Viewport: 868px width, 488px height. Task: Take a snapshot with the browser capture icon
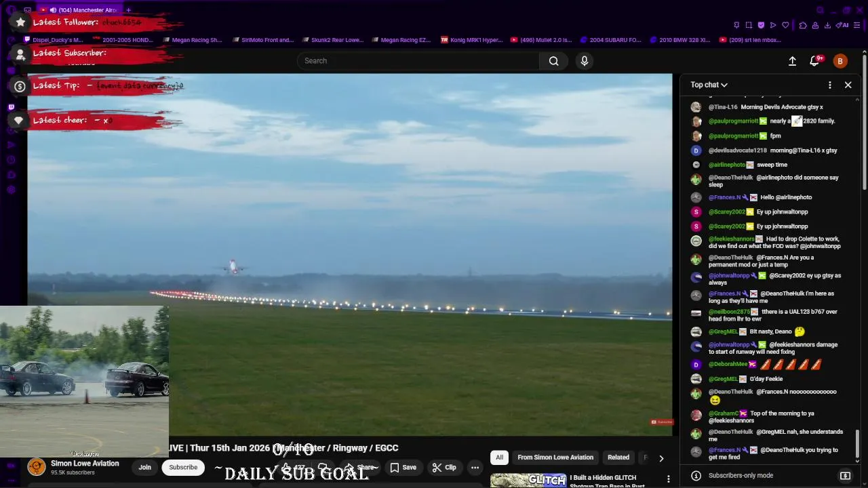click(x=749, y=25)
